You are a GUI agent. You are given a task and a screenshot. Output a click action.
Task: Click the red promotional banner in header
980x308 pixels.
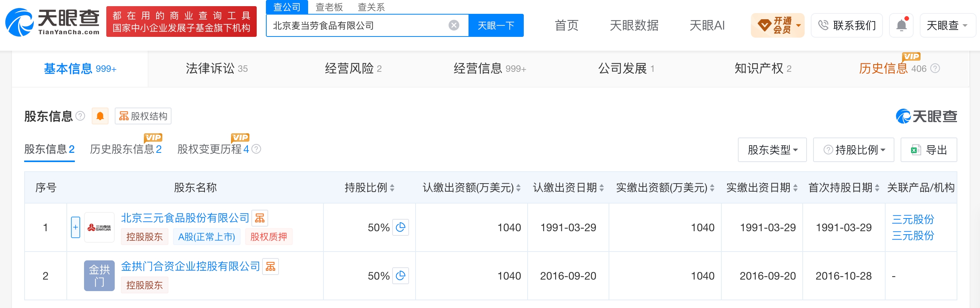[x=181, y=22]
